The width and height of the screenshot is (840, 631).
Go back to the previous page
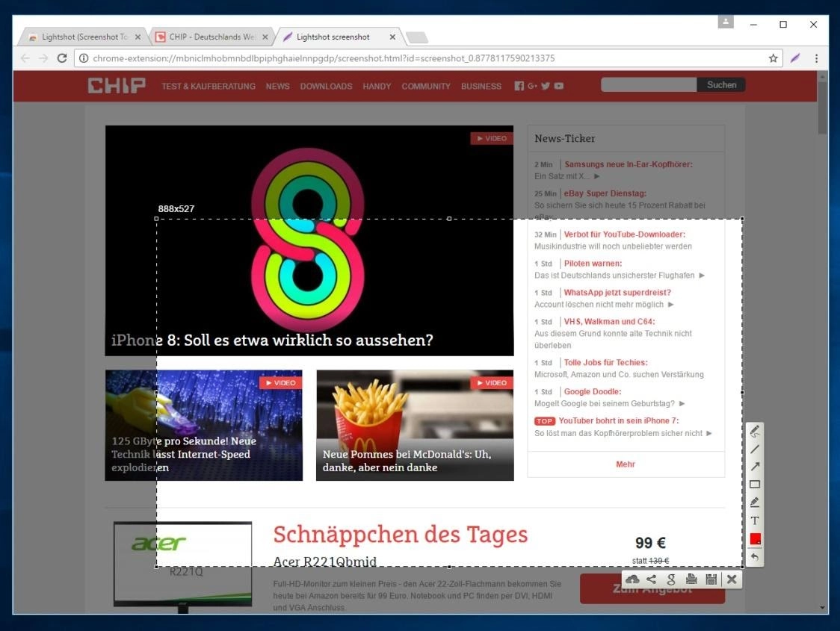25,57
